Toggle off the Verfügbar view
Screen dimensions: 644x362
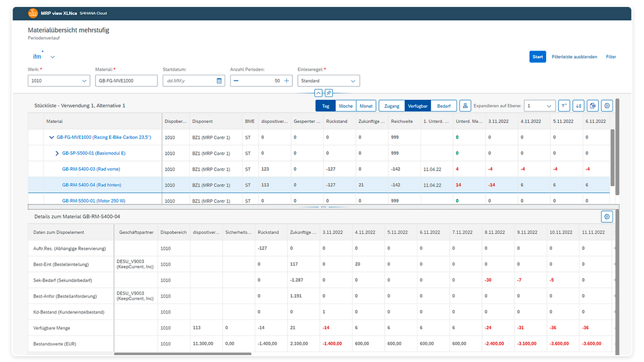pos(418,106)
